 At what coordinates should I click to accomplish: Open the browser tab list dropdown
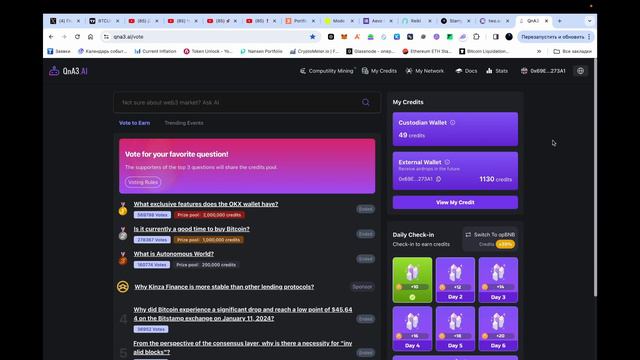click(x=589, y=21)
